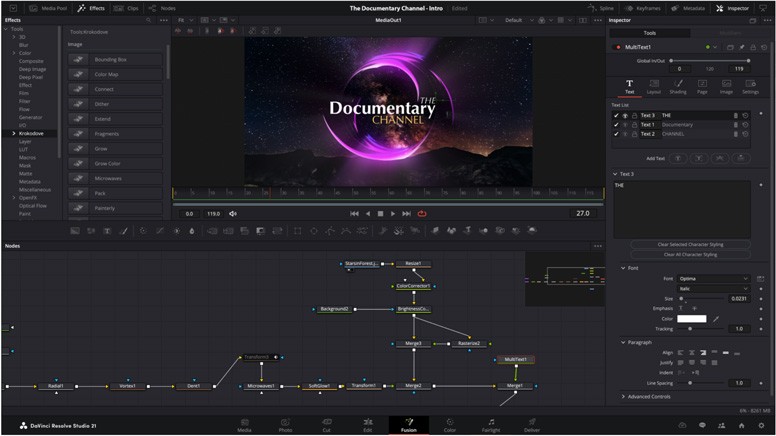Toggle the Effects panel button

point(91,8)
